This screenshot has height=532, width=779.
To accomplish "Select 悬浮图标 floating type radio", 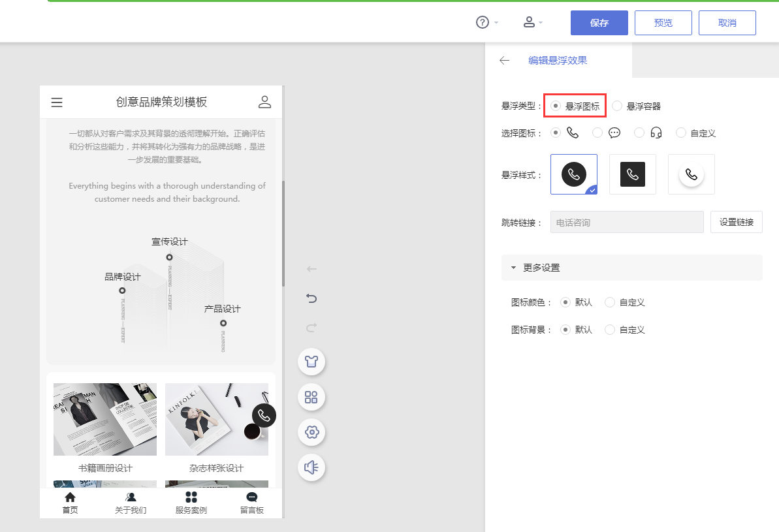I will (556, 106).
